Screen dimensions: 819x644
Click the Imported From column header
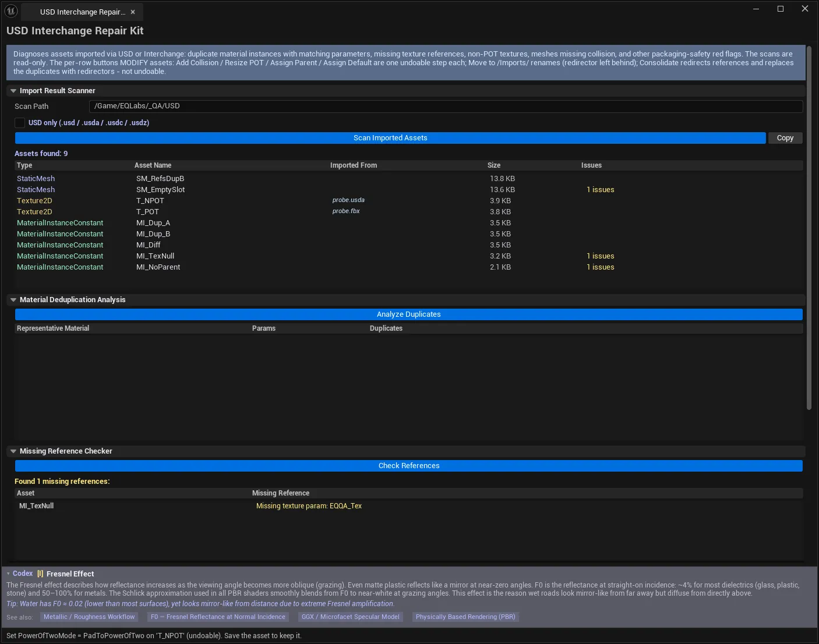point(354,165)
